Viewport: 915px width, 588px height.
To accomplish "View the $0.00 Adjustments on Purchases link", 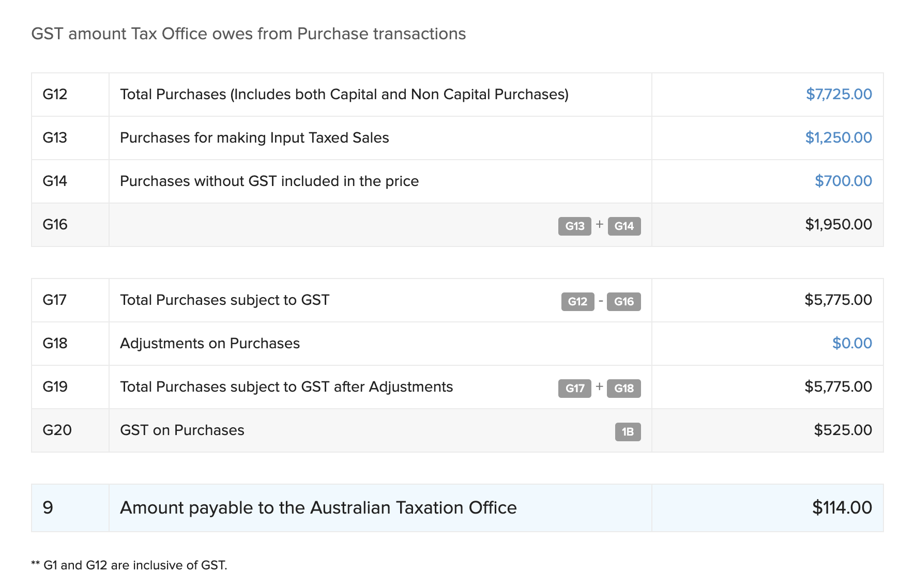I will pyautogui.click(x=851, y=343).
